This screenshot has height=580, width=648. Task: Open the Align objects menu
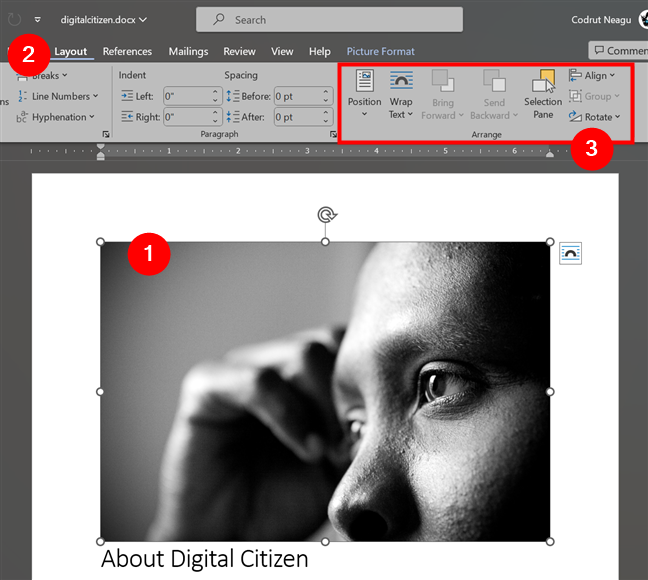592,76
